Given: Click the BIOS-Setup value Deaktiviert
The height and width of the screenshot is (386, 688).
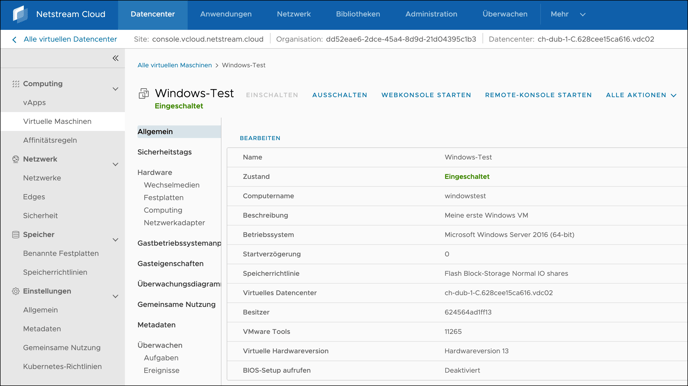Looking at the screenshot, I should (462, 370).
